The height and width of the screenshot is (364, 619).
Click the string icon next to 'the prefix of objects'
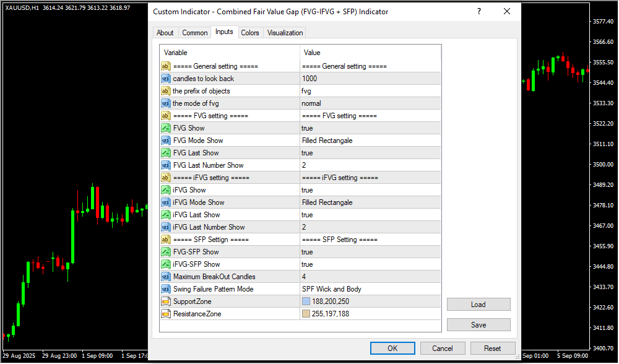point(165,91)
